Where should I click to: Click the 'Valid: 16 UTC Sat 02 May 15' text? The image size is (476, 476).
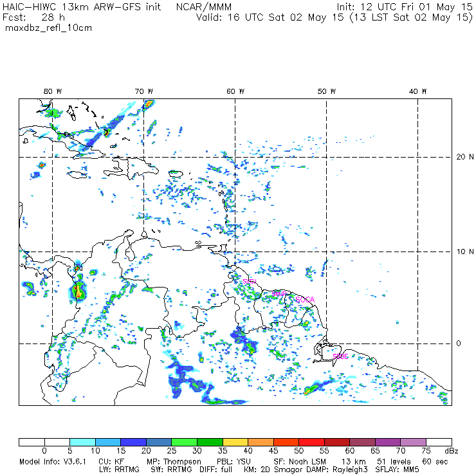click(x=270, y=17)
